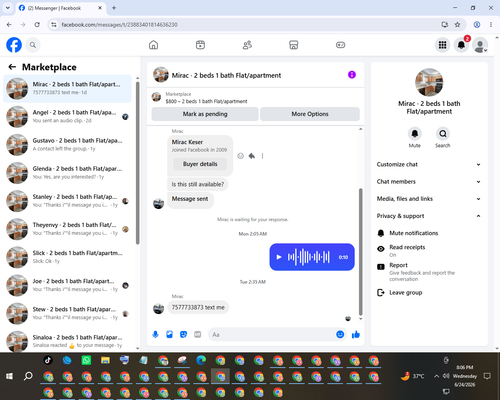
Task: Collapse Privacy & support section
Action: pyautogui.click(x=429, y=216)
